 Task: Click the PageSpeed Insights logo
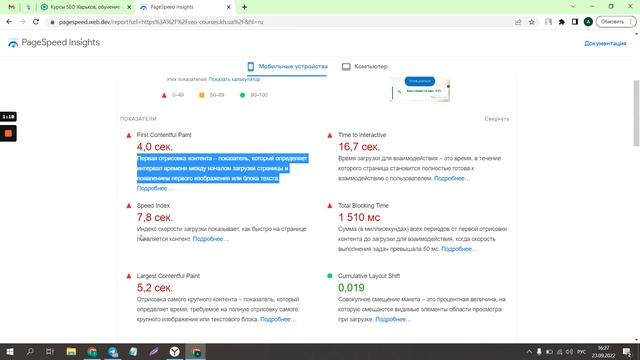click(54, 42)
